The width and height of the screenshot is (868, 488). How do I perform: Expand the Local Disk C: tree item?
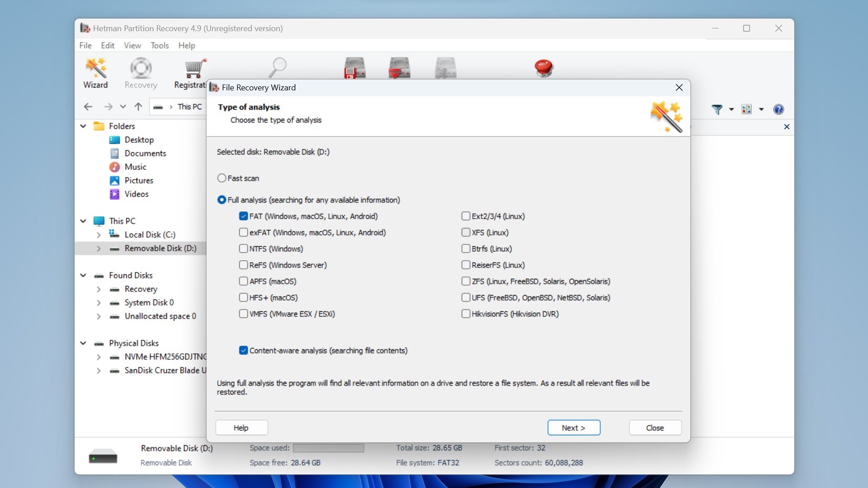(99, 234)
